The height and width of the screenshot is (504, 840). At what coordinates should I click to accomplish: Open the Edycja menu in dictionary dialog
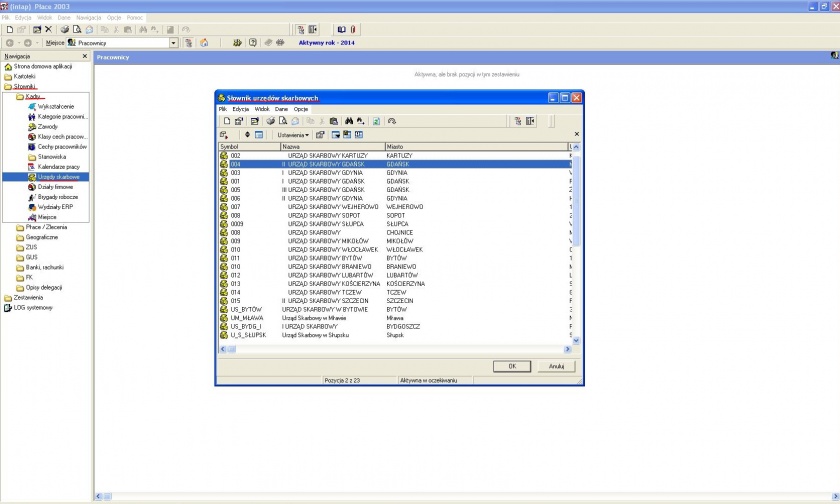[x=241, y=109]
